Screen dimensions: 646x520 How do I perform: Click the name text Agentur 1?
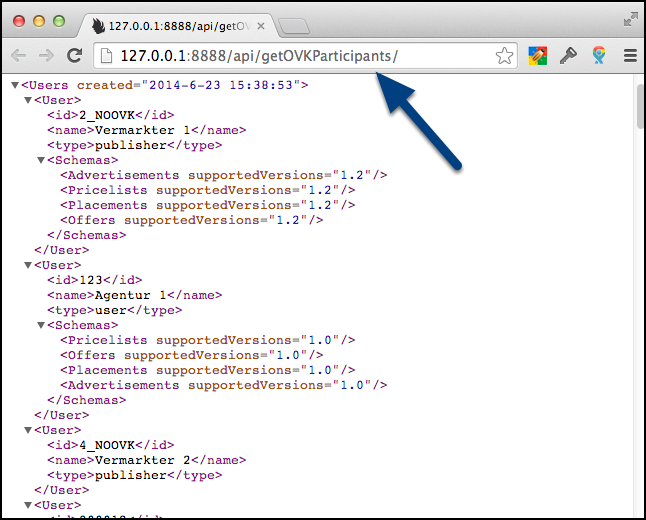click(131, 295)
